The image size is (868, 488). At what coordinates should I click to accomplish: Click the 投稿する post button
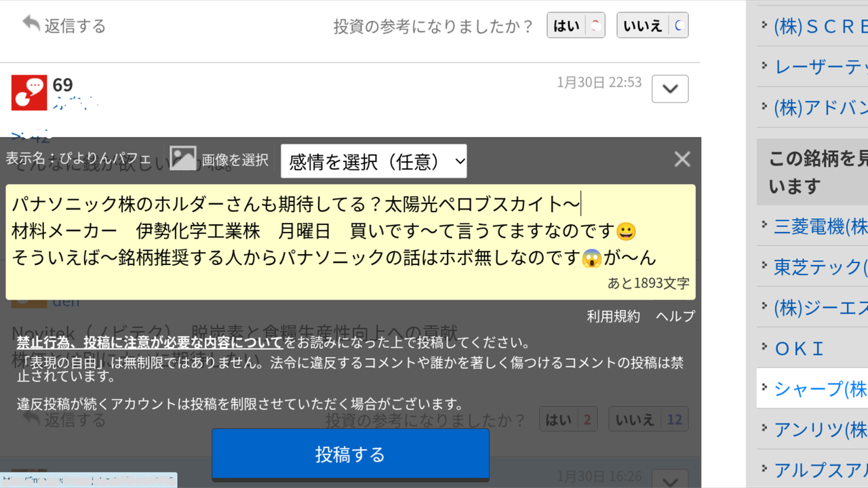[x=350, y=455]
